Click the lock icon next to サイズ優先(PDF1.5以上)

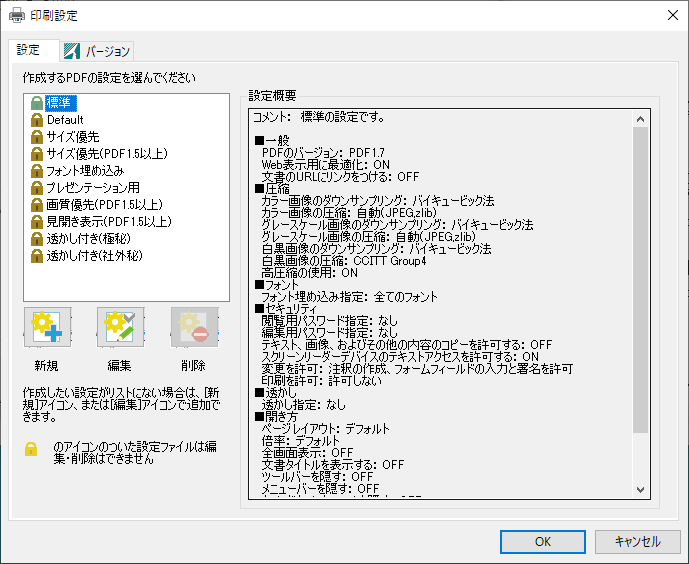[37, 154]
